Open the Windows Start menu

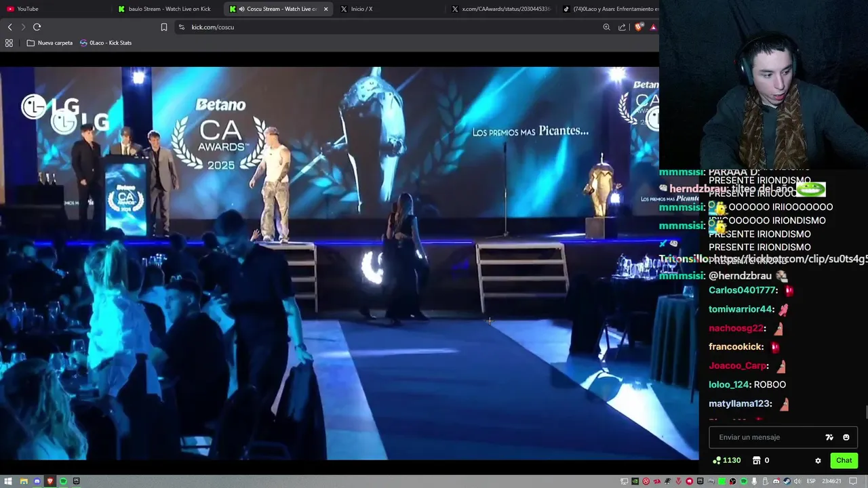point(8,481)
